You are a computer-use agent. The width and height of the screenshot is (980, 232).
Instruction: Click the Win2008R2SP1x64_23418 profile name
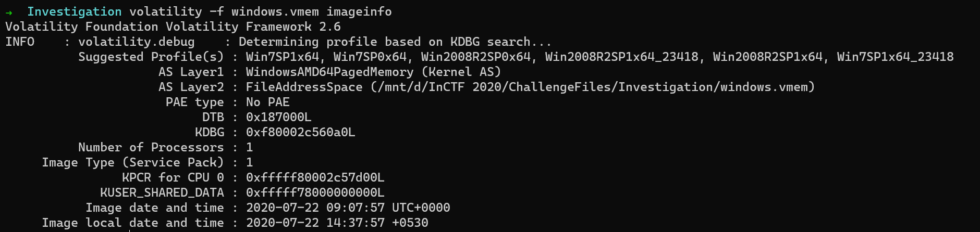coord(621,57)
